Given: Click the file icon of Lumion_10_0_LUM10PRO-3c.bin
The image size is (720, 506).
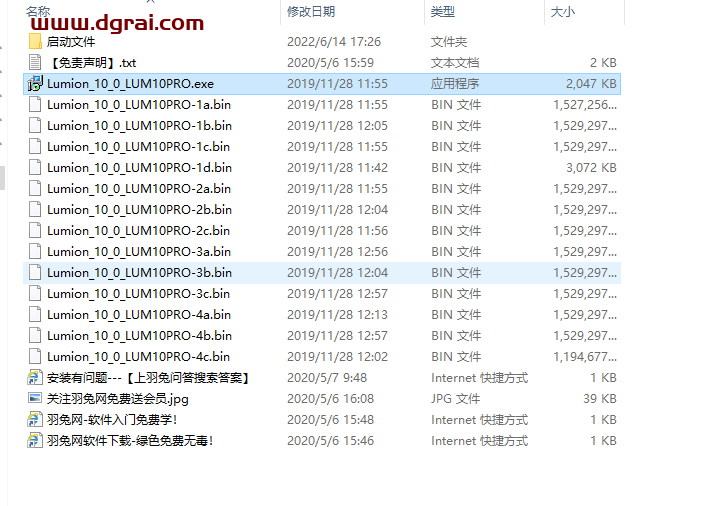Looking at the screenshot, I should click(x=35, y=293).
